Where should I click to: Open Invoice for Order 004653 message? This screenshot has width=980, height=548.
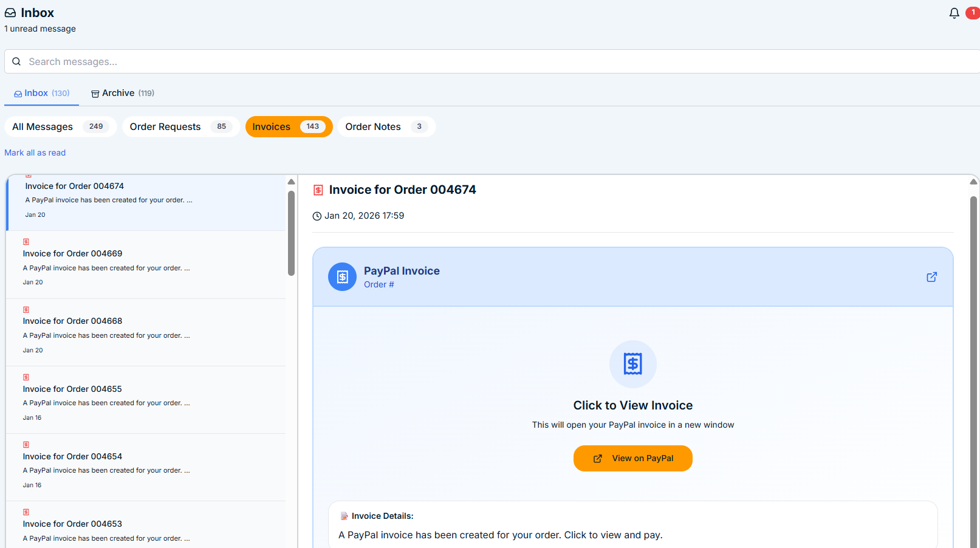[x=146, y=525]
